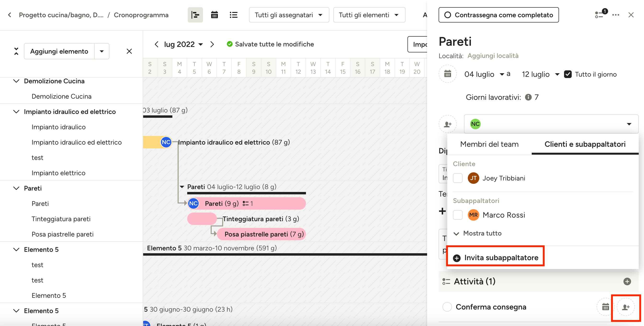Add a new activity with plus icon
Image resolution: width=644 pixels, height=326 pixels.
(x=627, y=281)
